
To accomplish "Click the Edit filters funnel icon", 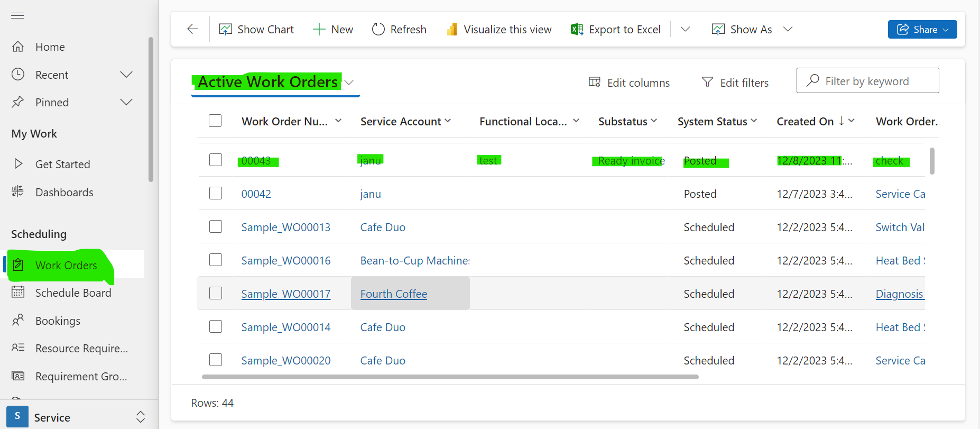I will (x=707, y=81).
